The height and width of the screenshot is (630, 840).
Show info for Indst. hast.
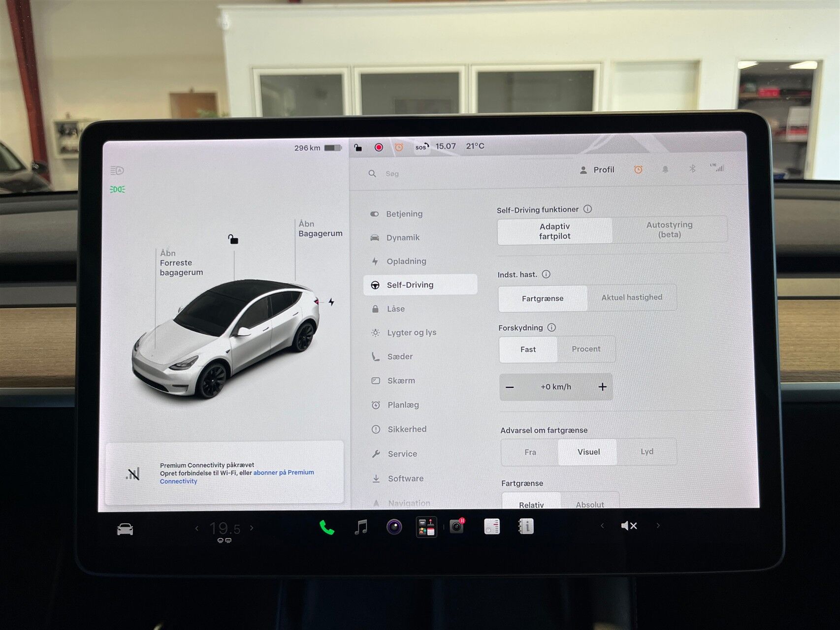(546, 274)
